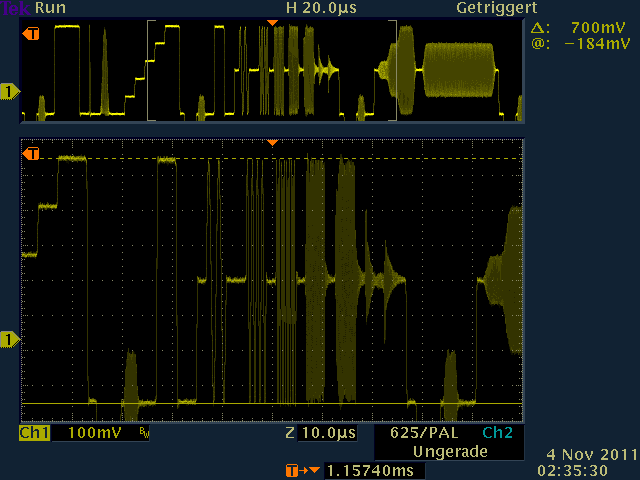The width and height of the screenshot is (640, 480).
Task: Click the trigger delay icon beside 1.15740ms
Action: tap(297, 470)
